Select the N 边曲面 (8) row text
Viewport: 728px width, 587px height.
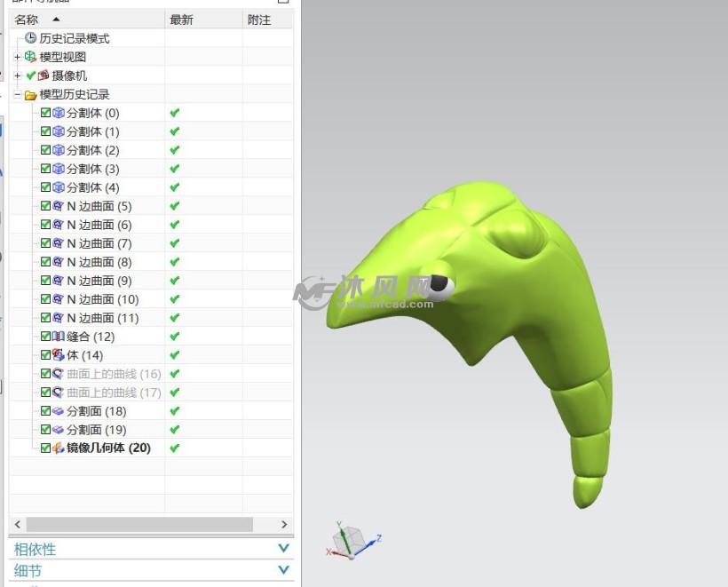point(99,262)
